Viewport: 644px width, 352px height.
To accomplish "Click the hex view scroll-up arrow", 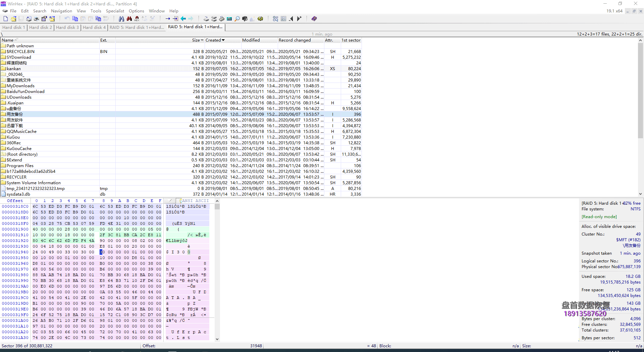I will tap(217, 201).
